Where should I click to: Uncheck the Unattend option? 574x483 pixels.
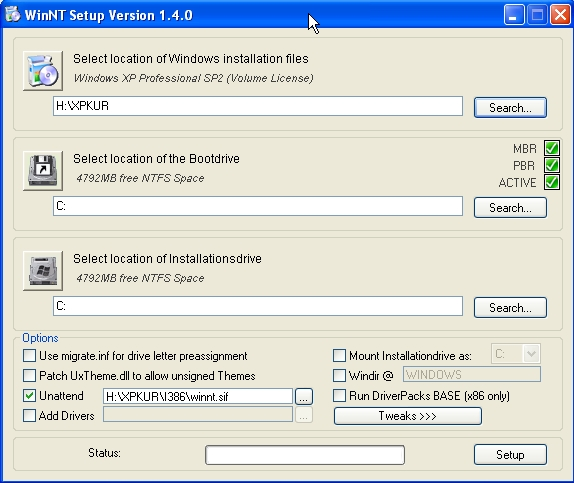coord(29,395)
